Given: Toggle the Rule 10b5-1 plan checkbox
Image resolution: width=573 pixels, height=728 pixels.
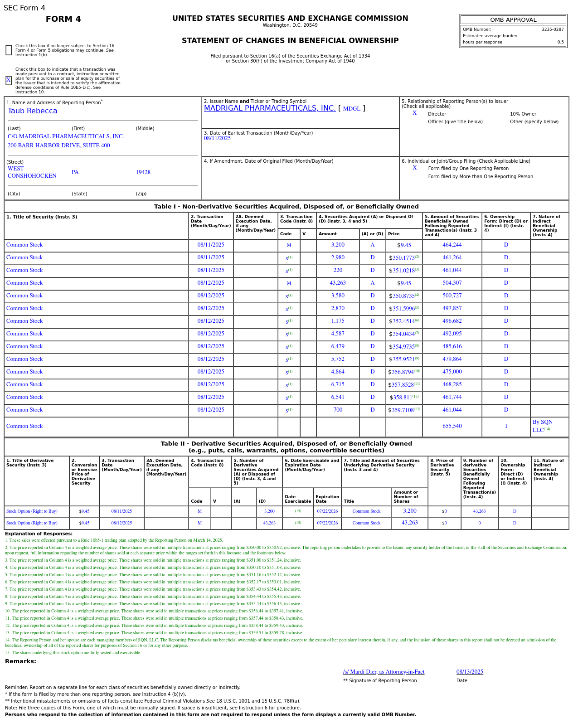Looking at the screenshot, I should (9, 81).
